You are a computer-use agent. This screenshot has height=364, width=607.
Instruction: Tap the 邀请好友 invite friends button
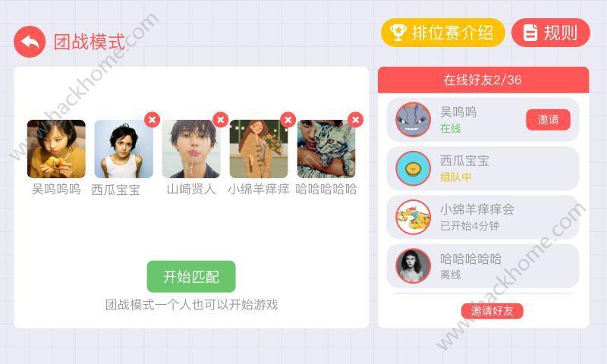pos(492,311)
